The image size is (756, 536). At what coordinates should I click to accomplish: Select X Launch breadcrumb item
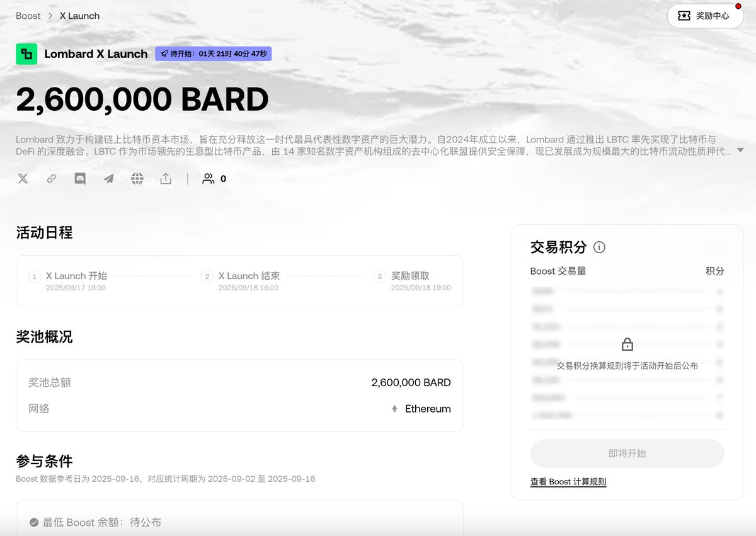79,16
